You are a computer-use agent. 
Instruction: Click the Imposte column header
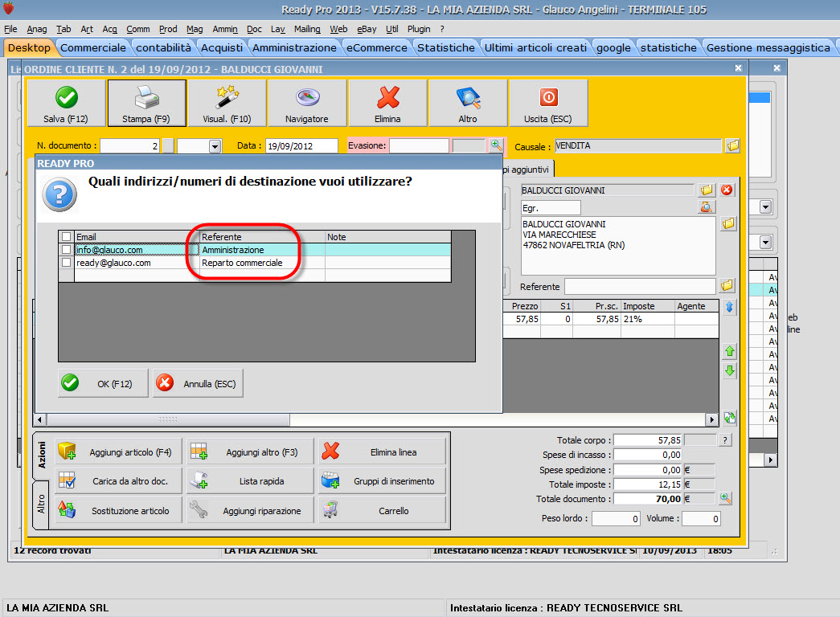point(647,306)
